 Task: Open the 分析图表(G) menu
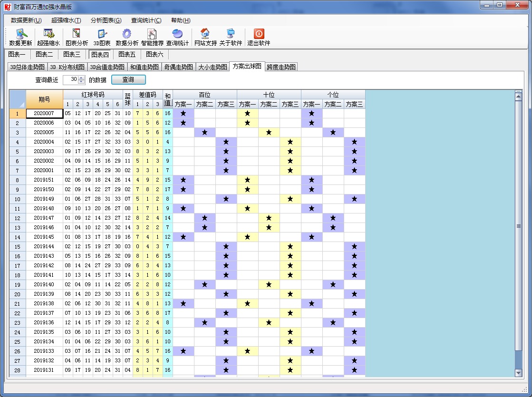[x=106, y=20]
